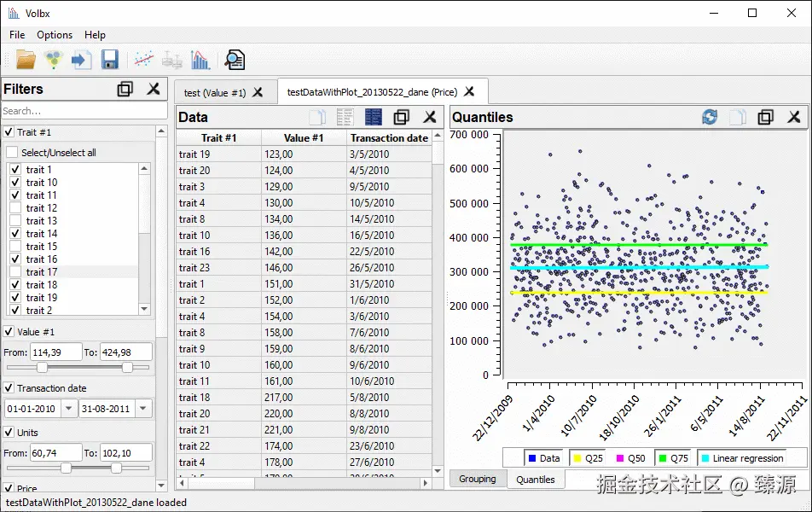Float the Filters panel with undock icon
This screenshot has width=812, height=512.
click(125, 89)
